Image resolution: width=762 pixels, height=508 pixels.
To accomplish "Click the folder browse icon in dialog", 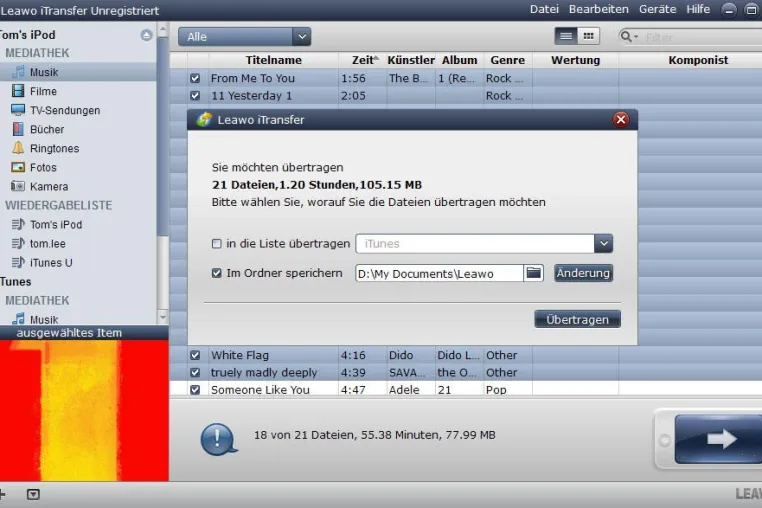I will click(534, 273).
